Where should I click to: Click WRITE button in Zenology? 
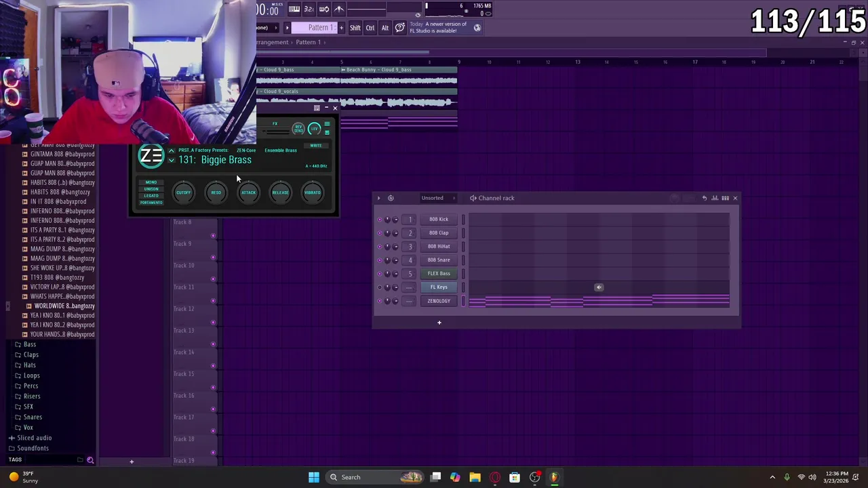pyautogui.click(x=316, y=146)
